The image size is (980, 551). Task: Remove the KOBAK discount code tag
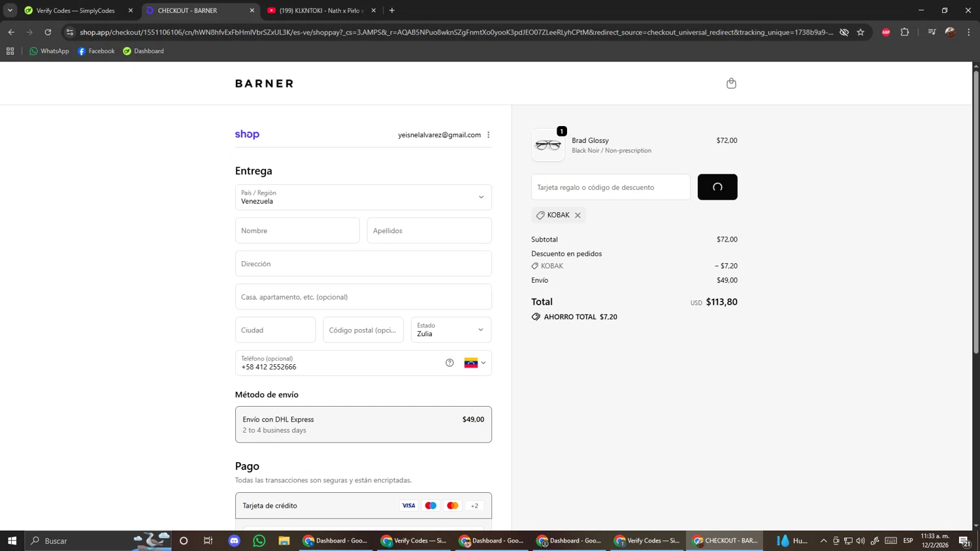(578, 215)
